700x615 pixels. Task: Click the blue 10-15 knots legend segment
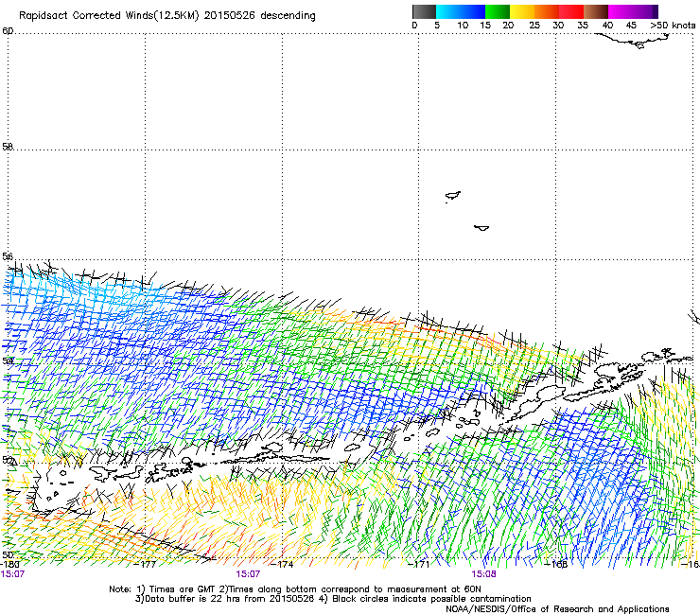coord(472,11)
